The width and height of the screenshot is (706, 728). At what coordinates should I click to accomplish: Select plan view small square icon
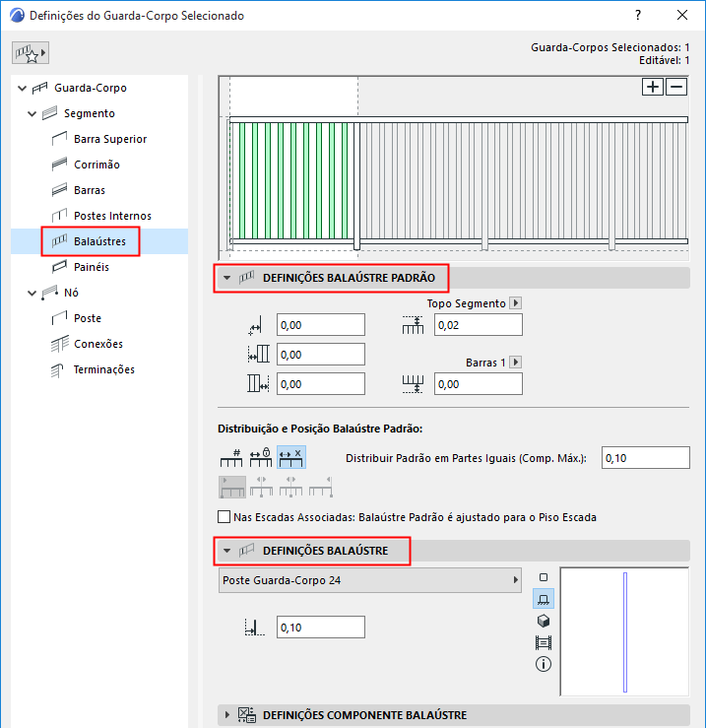click(544, 577)
